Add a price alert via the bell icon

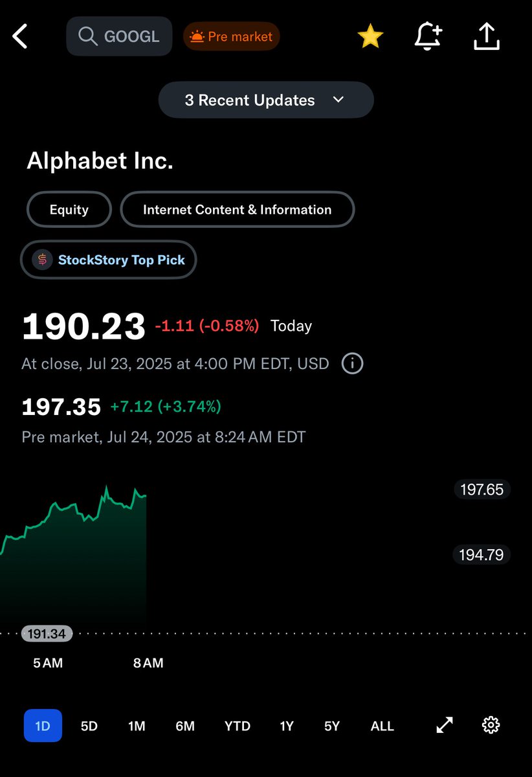(x=428, y=36)
